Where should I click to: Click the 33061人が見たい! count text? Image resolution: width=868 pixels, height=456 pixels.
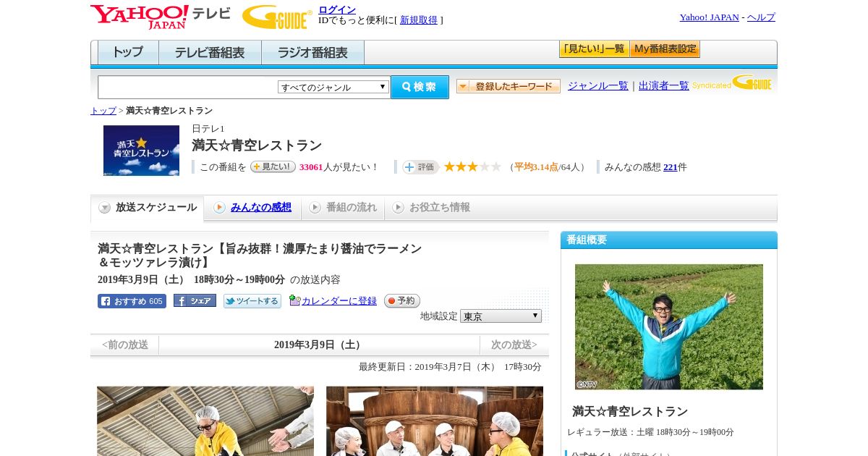339,167
